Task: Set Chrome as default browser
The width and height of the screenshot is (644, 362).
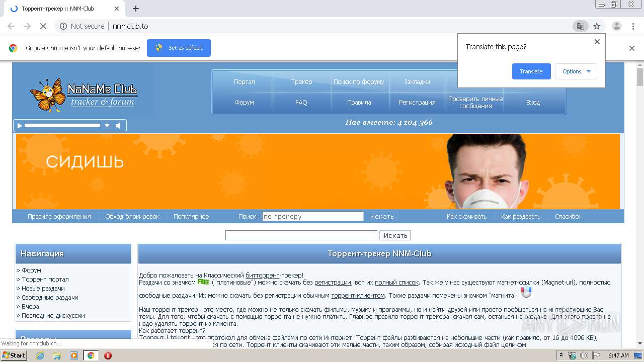Action: (179, 48)
